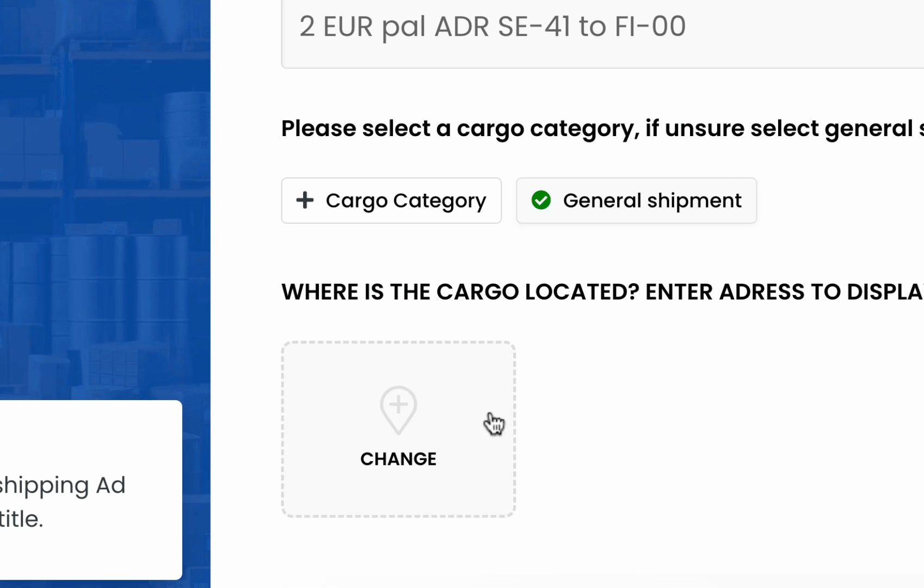The image size is (924, 588).
Task: Expand the Cargo Category options list
Action: pos(391,200)
